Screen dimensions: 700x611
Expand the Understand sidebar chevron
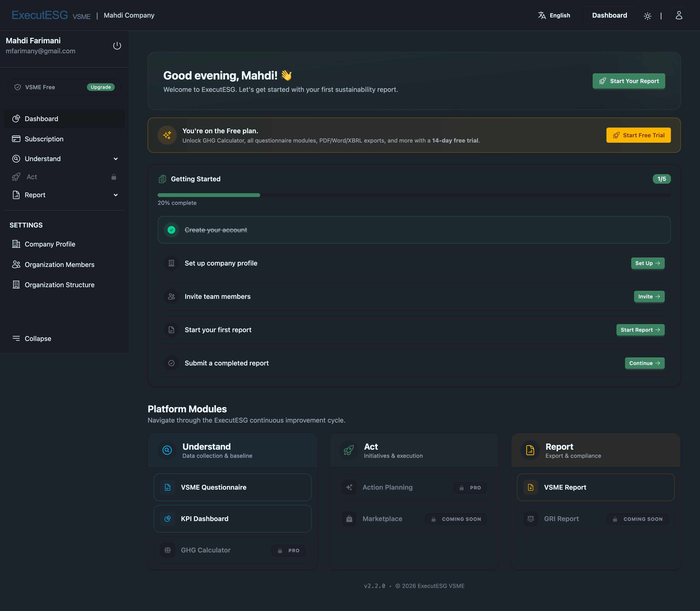(116, 159)
